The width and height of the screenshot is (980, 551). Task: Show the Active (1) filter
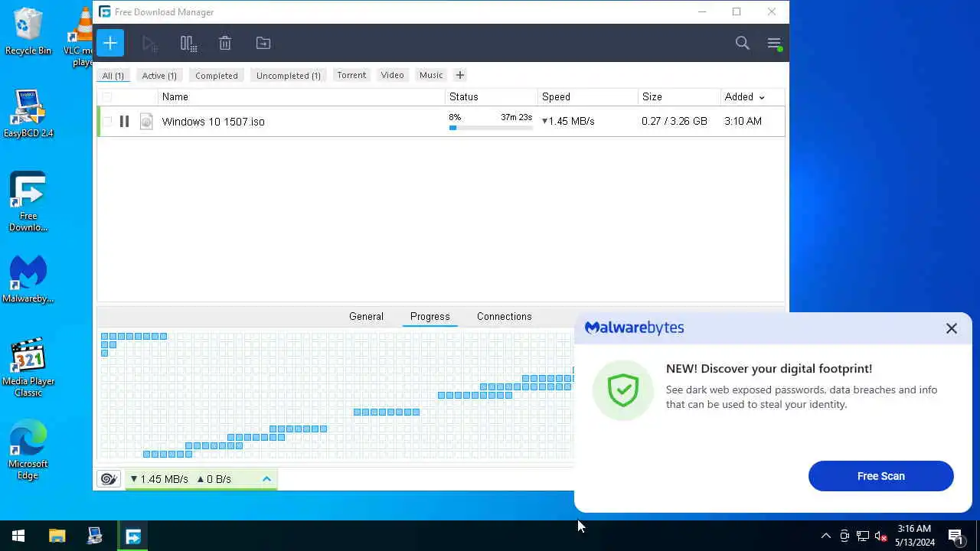click(159, 75)
